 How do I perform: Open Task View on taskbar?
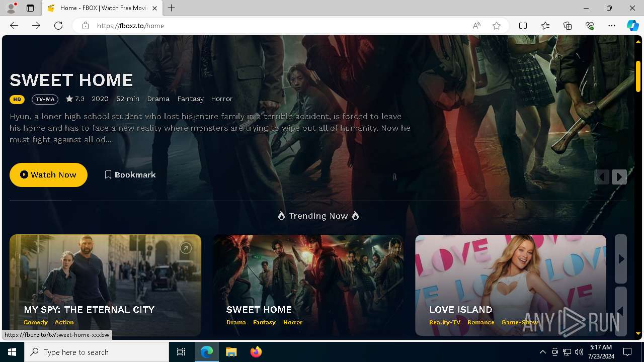(x=181, y=352)
